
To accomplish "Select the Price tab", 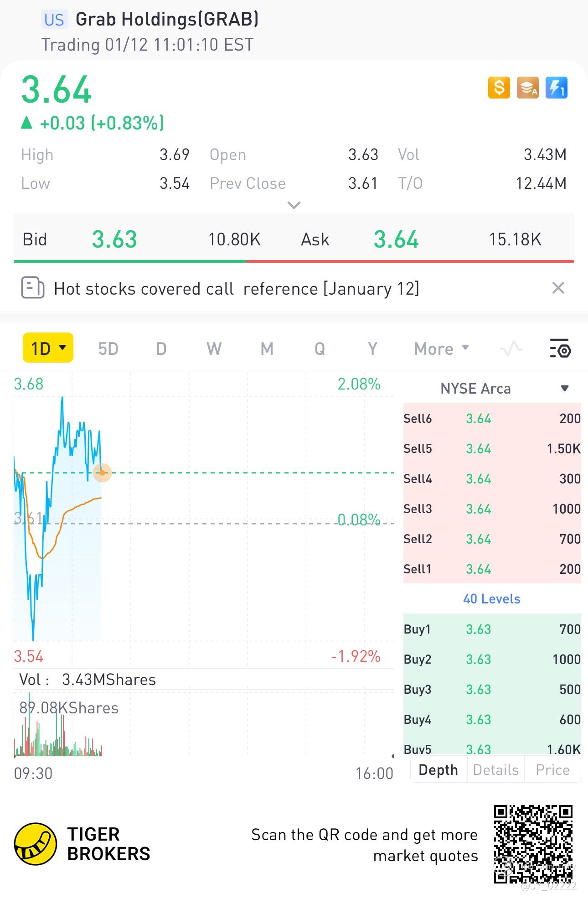I will (x=552, y=770).
